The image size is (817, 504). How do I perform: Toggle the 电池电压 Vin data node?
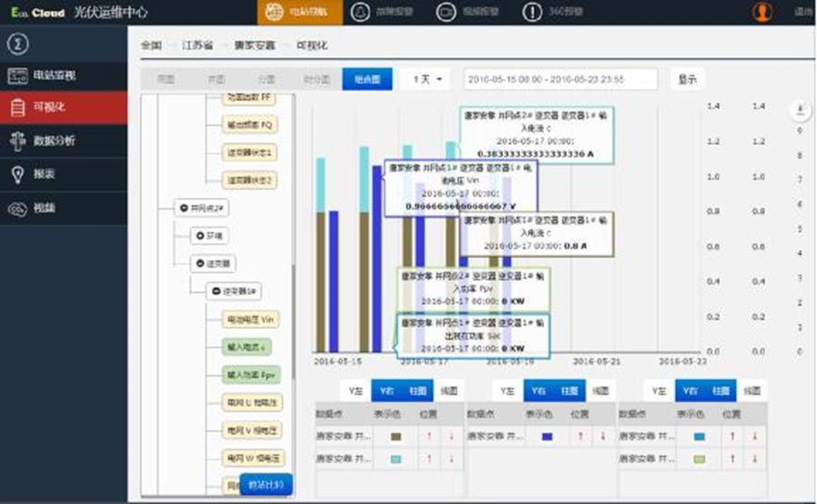pos(248,319)
